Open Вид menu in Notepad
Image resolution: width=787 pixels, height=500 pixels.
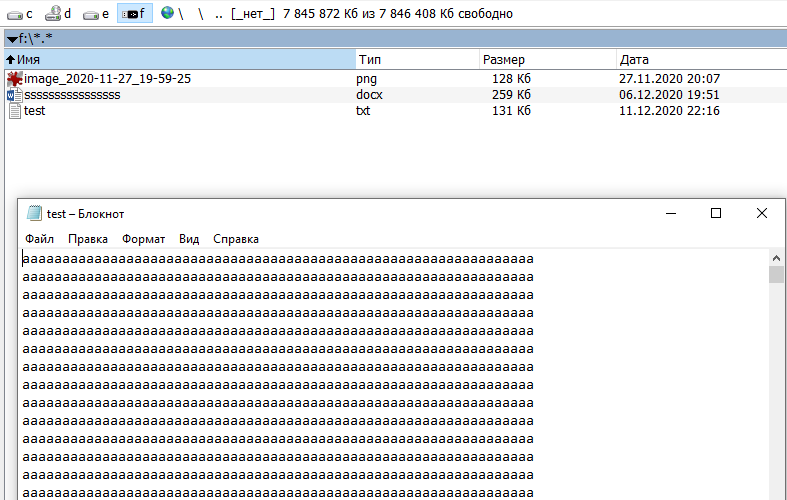(189, 239)
